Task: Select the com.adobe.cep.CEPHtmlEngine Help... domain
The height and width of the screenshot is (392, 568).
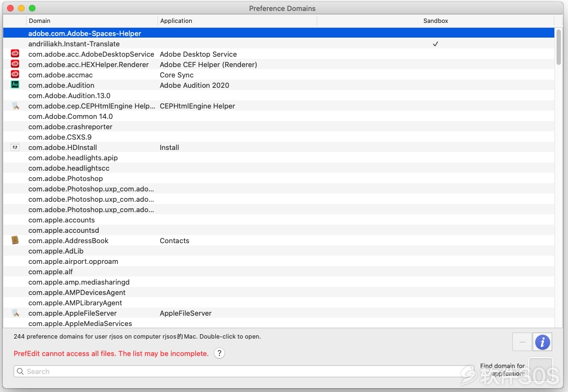Action: 92,106
